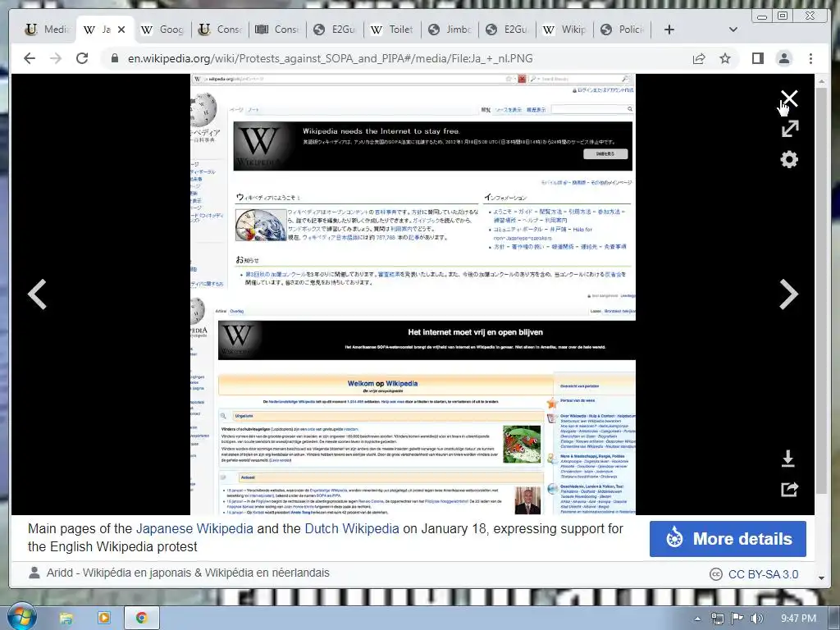Switch to the Goog tab
The height and width of the screenshot is (630, 840).
click(x=162, y=30)
